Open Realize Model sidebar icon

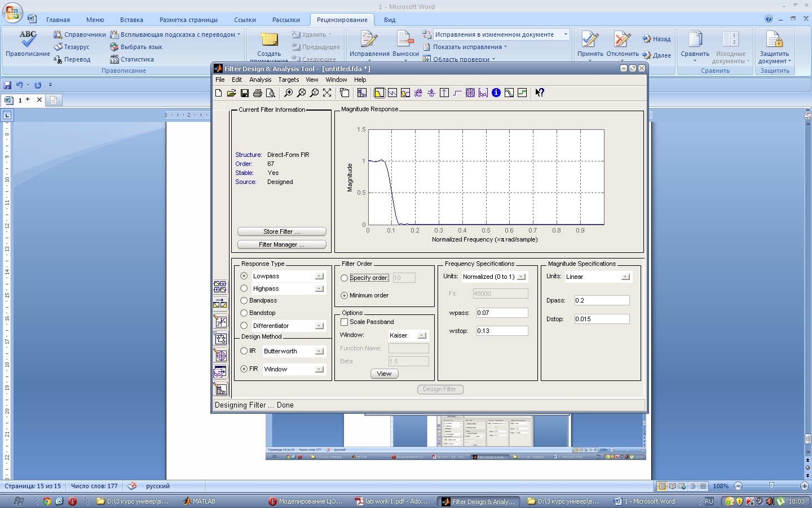[x=220, y=338]
